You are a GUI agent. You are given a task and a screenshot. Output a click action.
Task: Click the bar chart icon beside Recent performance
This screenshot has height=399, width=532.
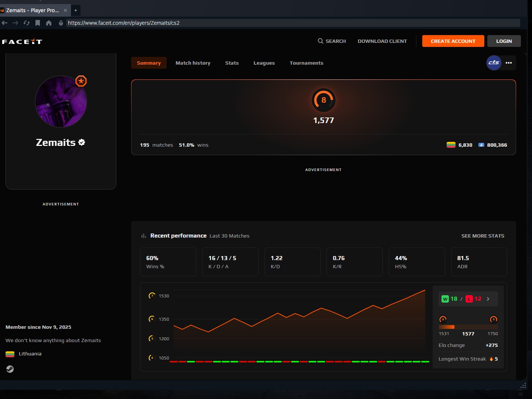[143, 236]
